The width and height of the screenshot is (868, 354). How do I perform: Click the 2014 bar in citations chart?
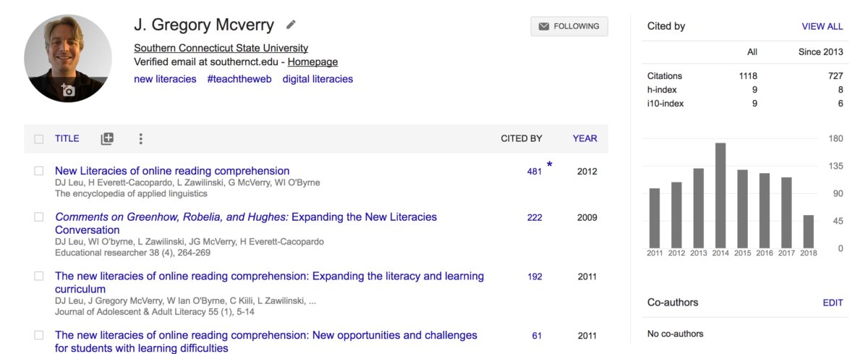tap(720, 195)
